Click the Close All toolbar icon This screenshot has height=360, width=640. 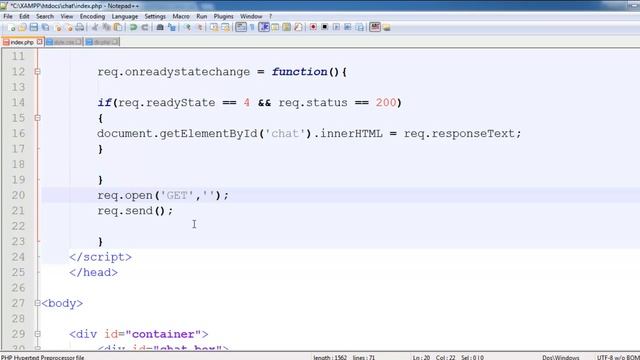(x=69, y=27)
